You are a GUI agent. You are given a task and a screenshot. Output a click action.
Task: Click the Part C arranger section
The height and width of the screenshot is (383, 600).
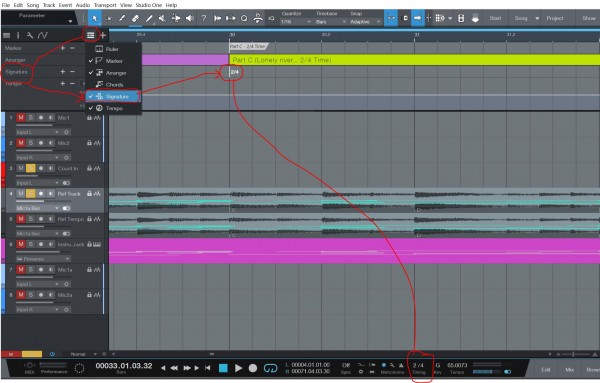tap(414, 60)
